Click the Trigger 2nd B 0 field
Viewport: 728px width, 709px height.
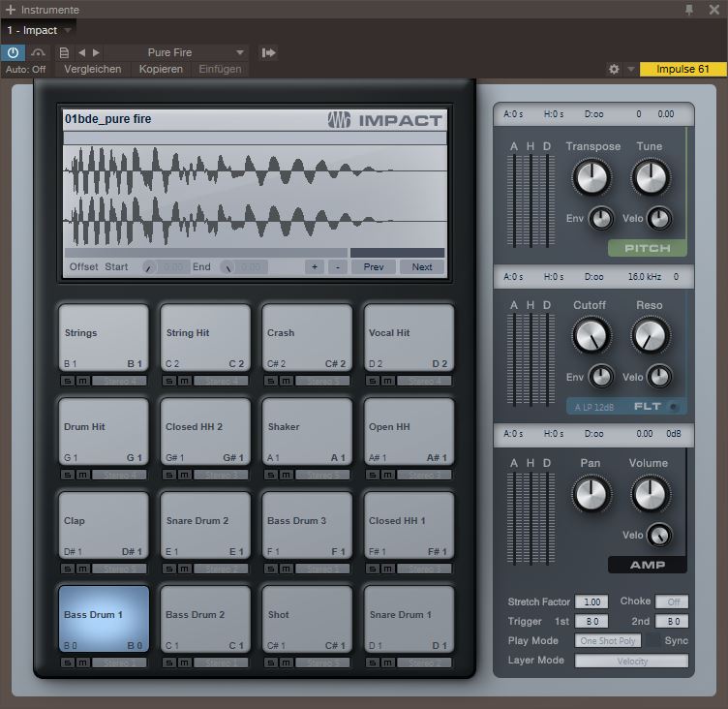point(672,621)
